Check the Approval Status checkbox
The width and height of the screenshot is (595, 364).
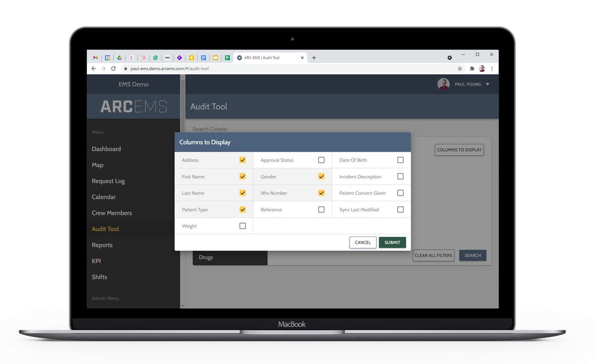click(321, 160)
